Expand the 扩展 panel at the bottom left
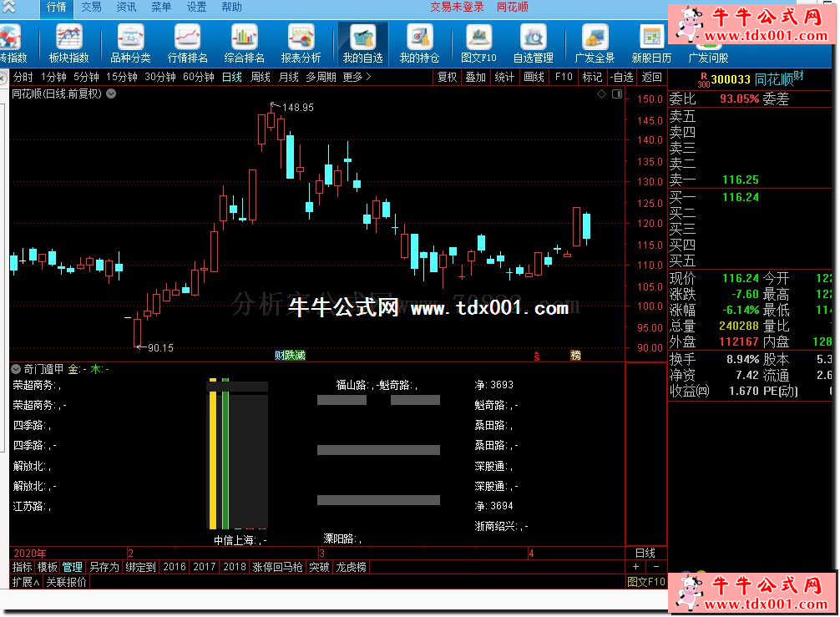This screenshot has width=840, height=617. pos(26,582)
